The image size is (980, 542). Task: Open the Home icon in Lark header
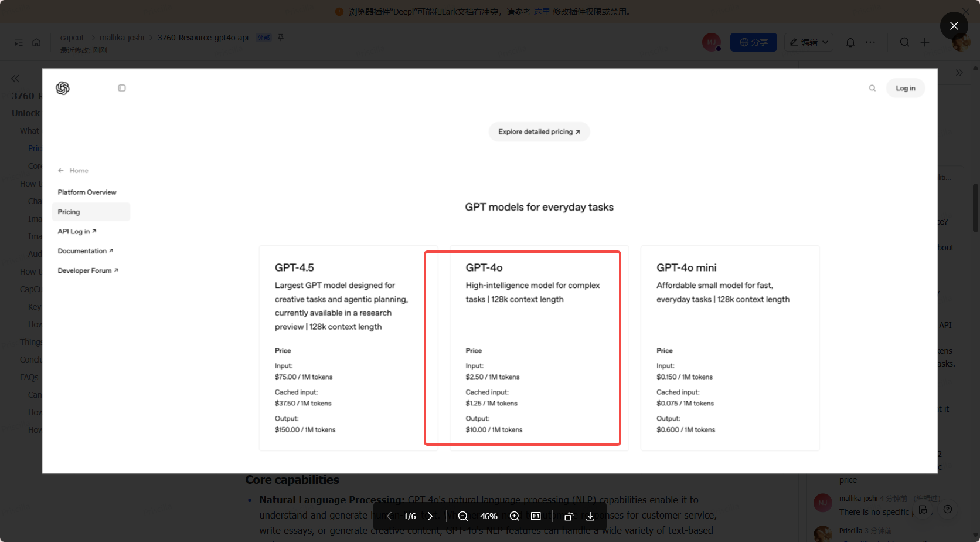[36, 42]
